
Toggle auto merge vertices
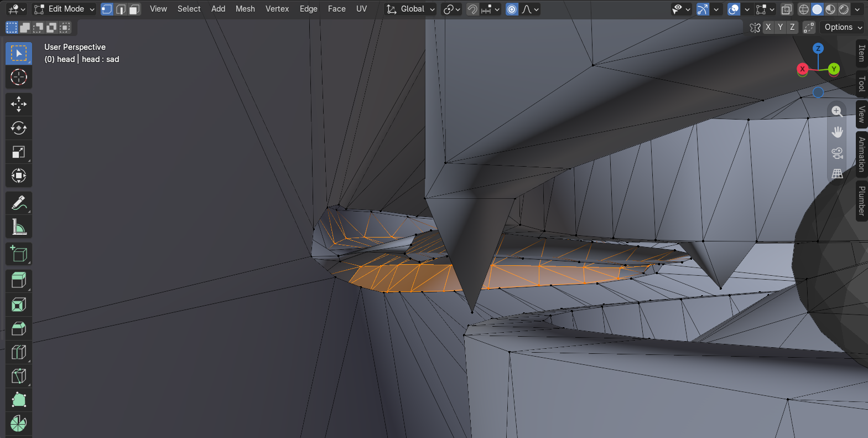[x=809, y=27]
